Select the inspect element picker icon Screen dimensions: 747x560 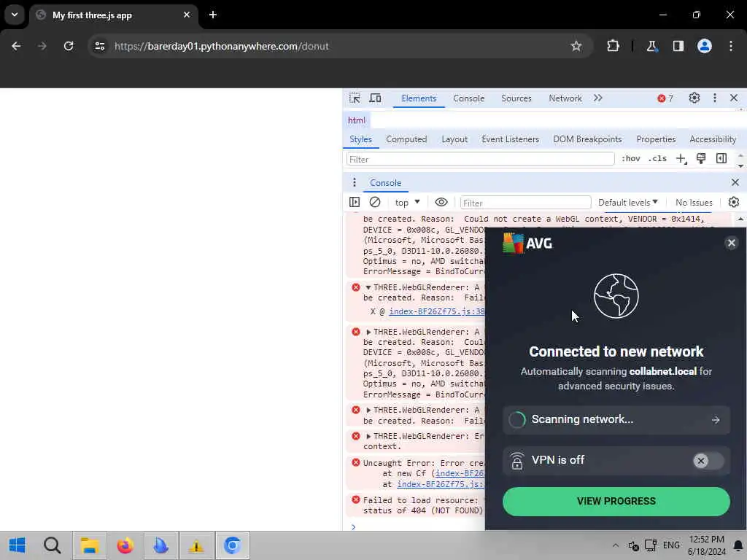point(355,98)
